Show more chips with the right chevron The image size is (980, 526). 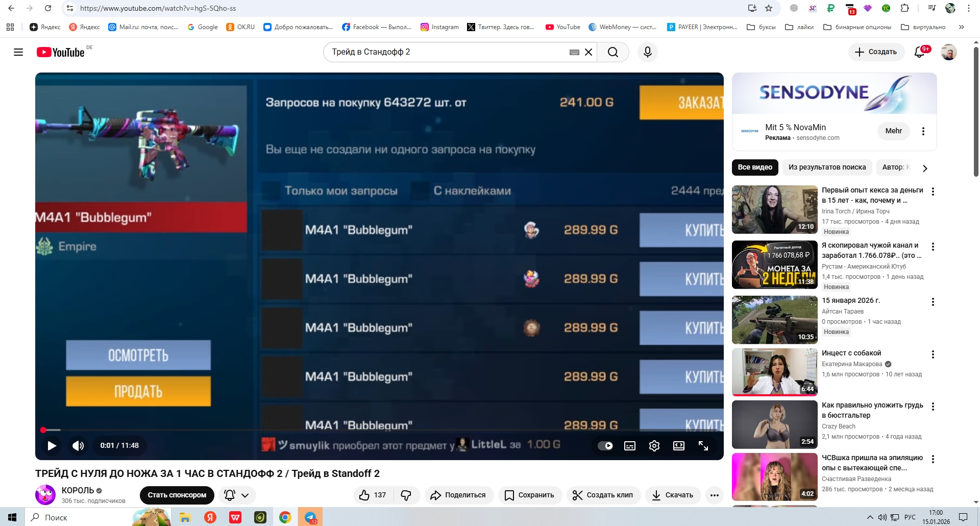click(x=925, y=168)
